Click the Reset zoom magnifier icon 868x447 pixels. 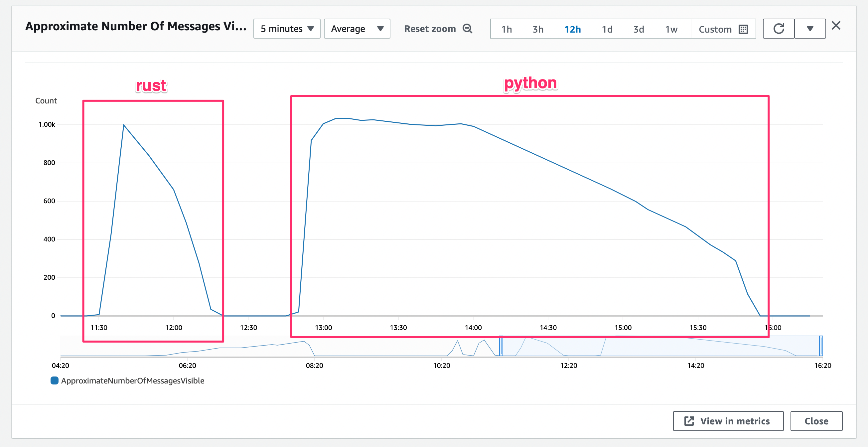click(x=467, y=29)
